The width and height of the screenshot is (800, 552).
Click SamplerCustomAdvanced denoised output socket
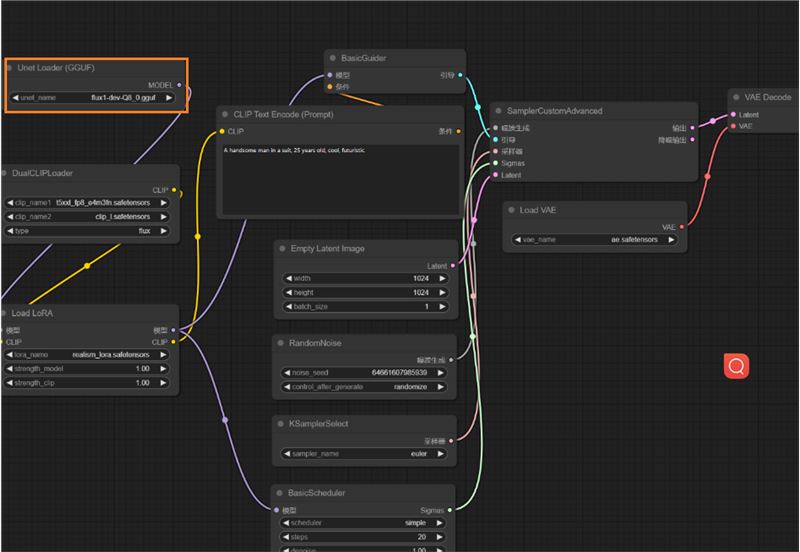point(692,139)
